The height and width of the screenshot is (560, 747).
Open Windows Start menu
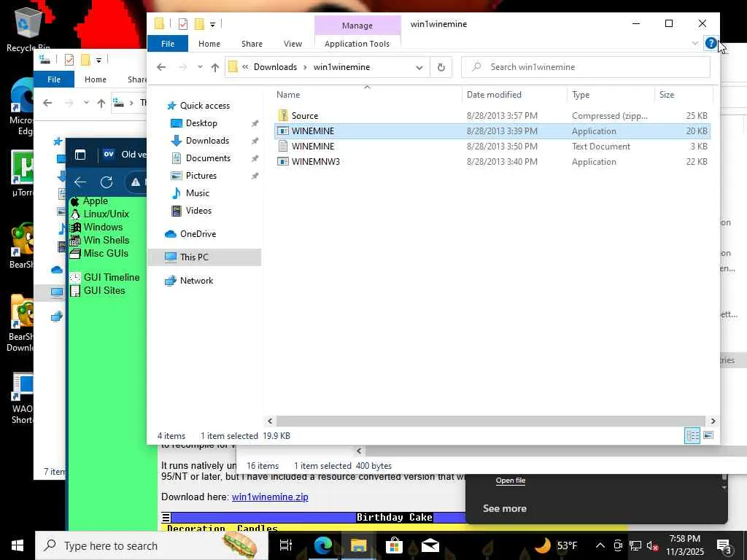18,545
